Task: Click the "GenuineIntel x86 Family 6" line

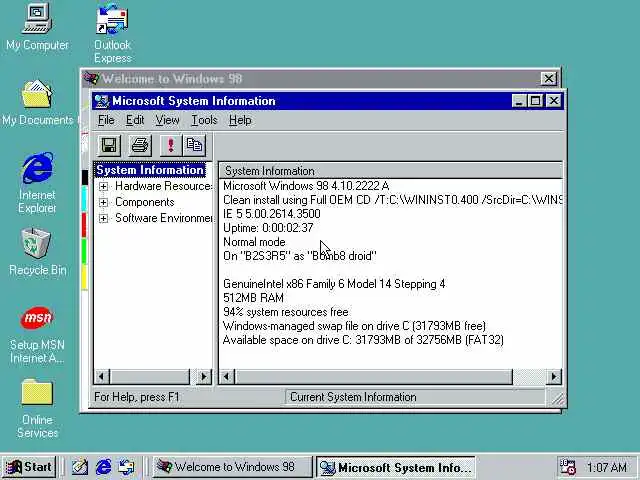Action: point(334,284)
